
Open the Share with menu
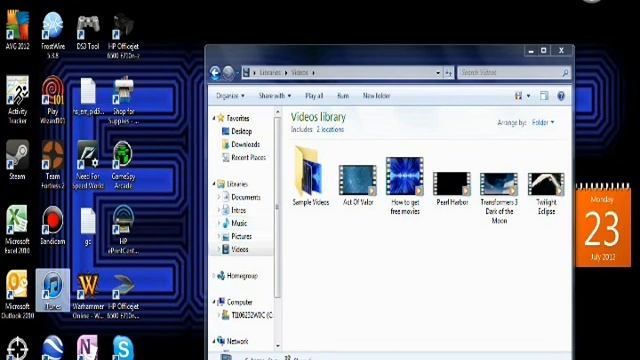click(x=275, y=96)
